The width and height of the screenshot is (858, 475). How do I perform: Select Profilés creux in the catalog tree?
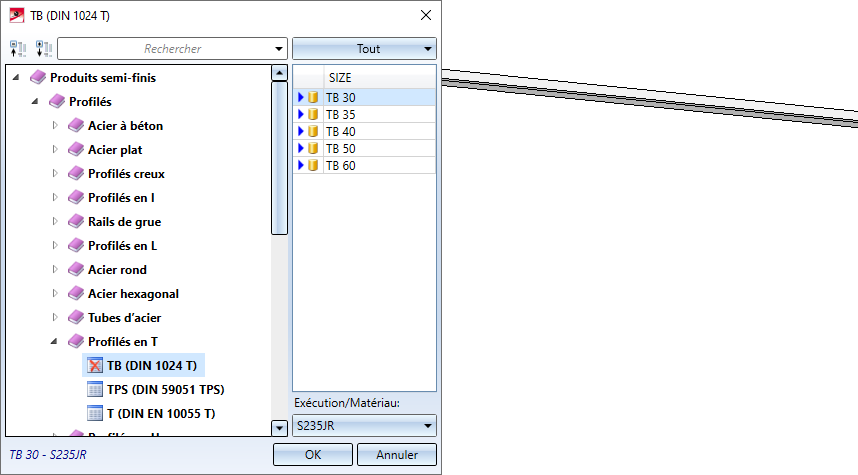(126, 173)
